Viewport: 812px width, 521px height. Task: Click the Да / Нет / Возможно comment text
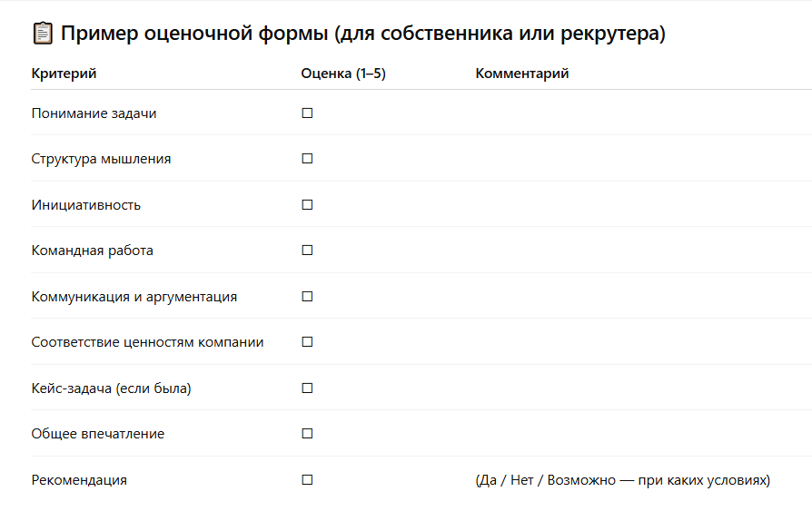(x=622, y=480)
